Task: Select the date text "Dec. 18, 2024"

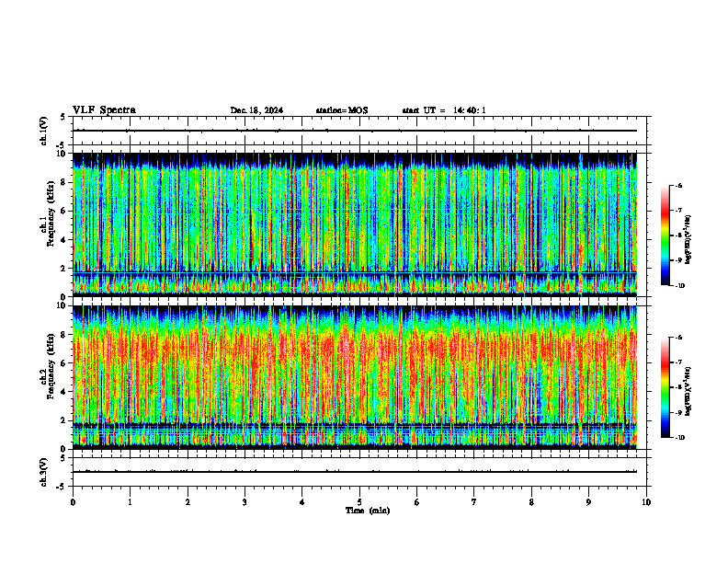Action: pos(256,110)
